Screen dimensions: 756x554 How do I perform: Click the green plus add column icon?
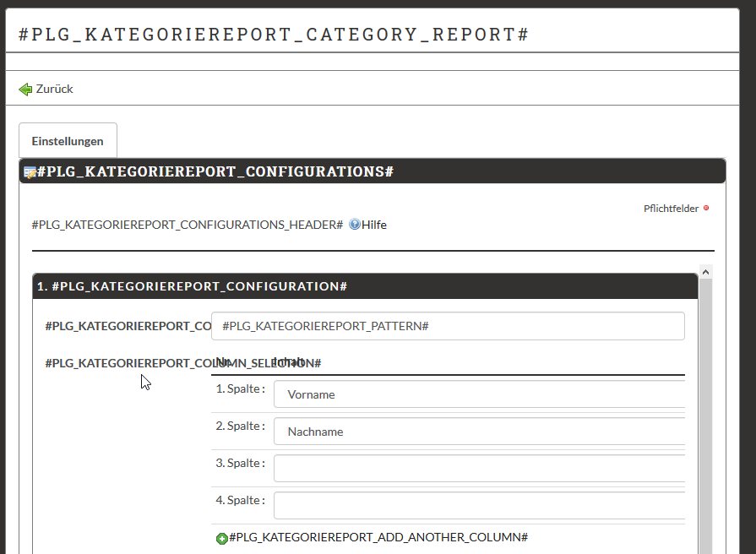tap(222, 538)
